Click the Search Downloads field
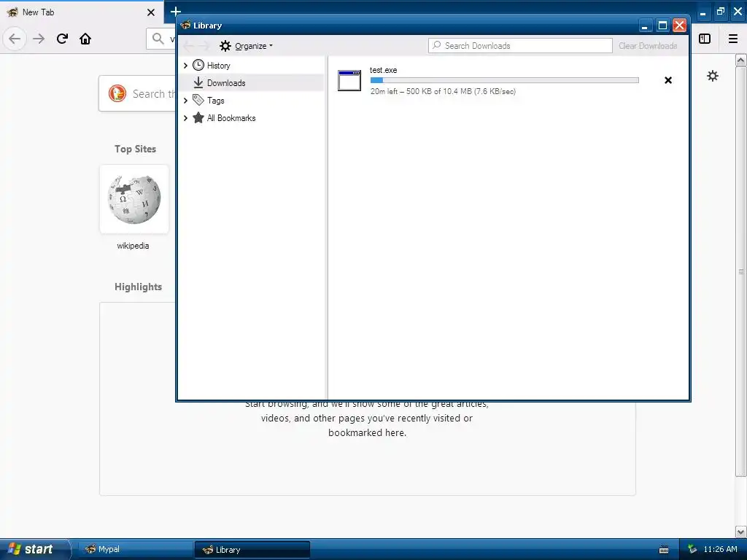747x560 pixels. 520,46
